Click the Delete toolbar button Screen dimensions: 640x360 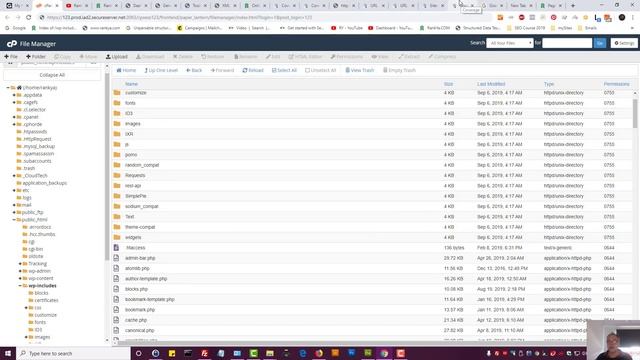pos(183,57)
